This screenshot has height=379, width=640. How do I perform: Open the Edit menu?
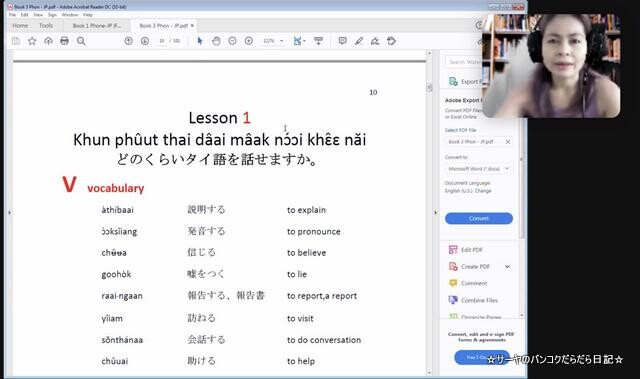point(24,15)
